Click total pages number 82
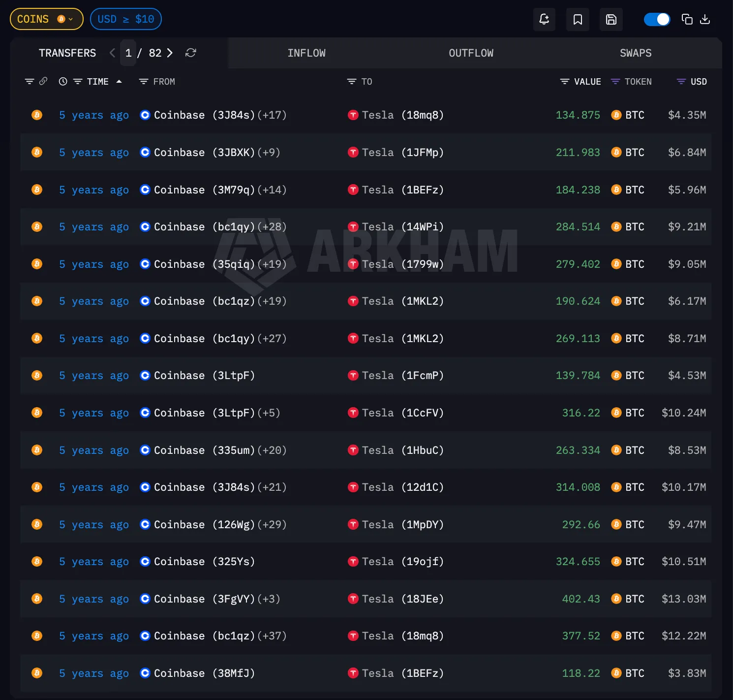The height and width of the screenshot is (700, 733). tap(155, 53)
